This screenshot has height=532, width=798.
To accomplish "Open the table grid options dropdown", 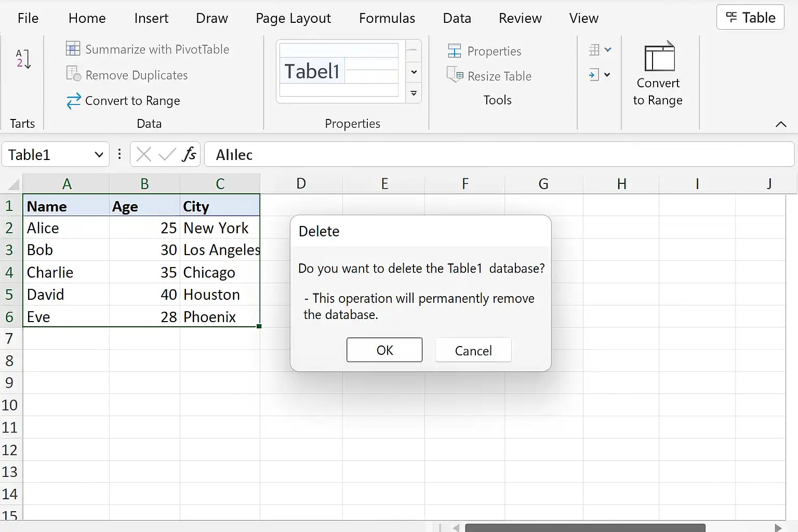I will point(600,50).
